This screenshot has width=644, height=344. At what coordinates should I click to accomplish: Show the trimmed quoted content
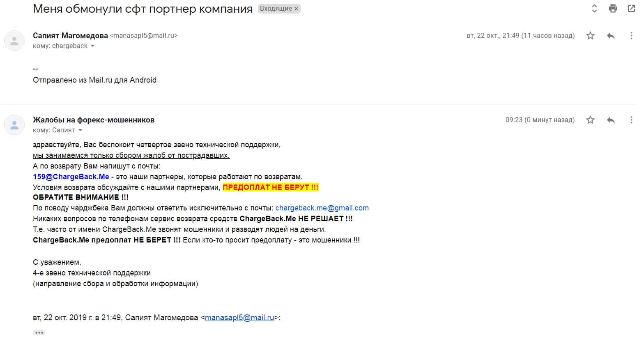(x=39, y=332)
